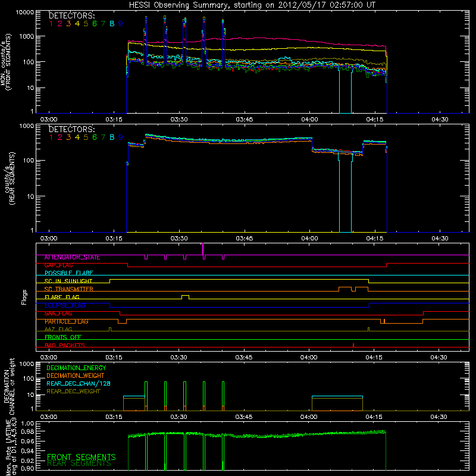Click the Flags vertical axis title

click(x=24, y=297)
